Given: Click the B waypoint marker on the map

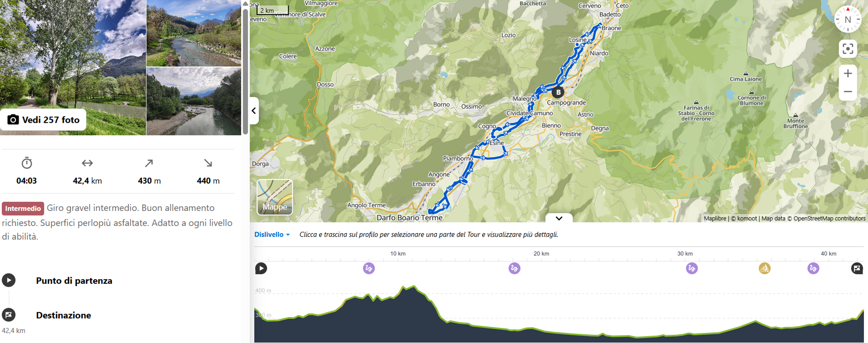Looking at the screenshot, I should click(x=558, y=92).
